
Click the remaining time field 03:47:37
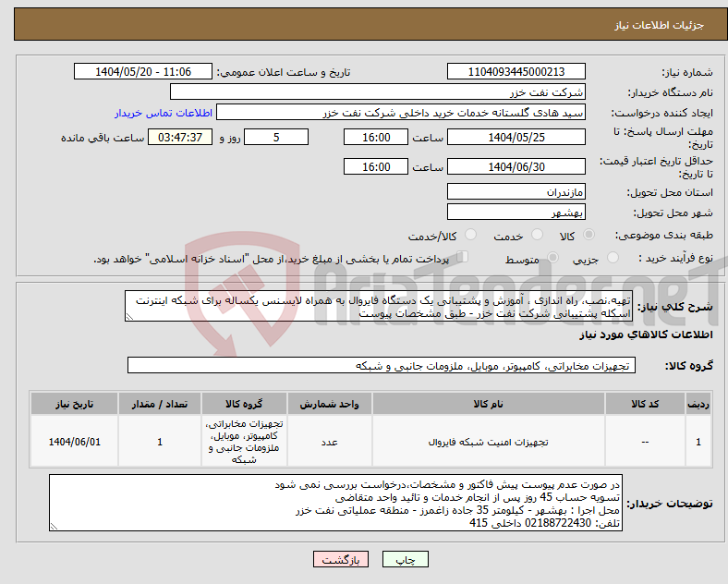(x=180, y=137)
